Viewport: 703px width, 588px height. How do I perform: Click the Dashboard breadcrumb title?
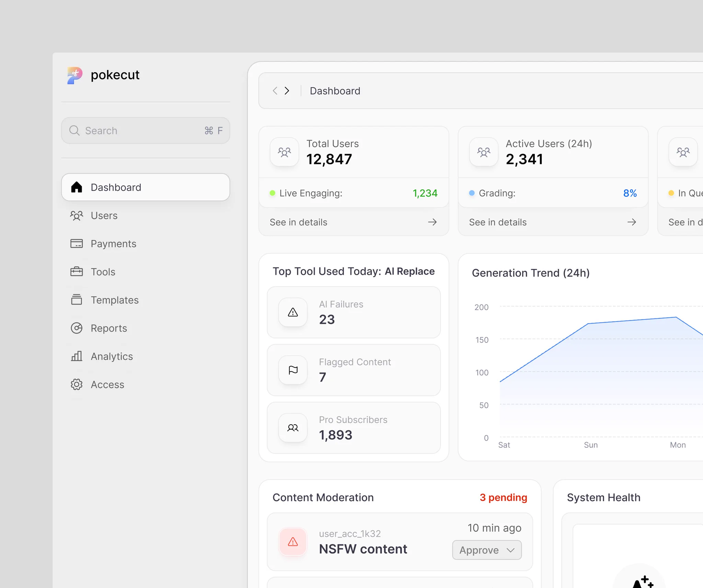tap(335, 91)
